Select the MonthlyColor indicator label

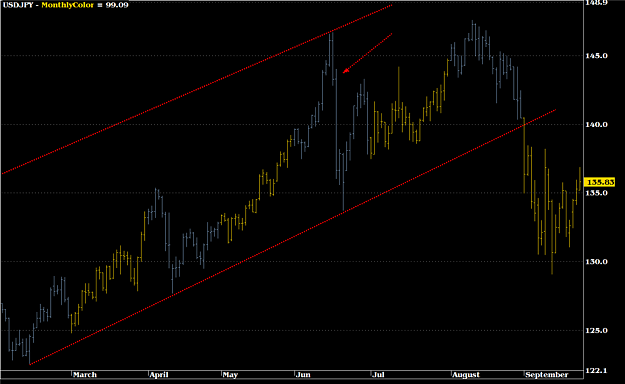click(67, 5)
